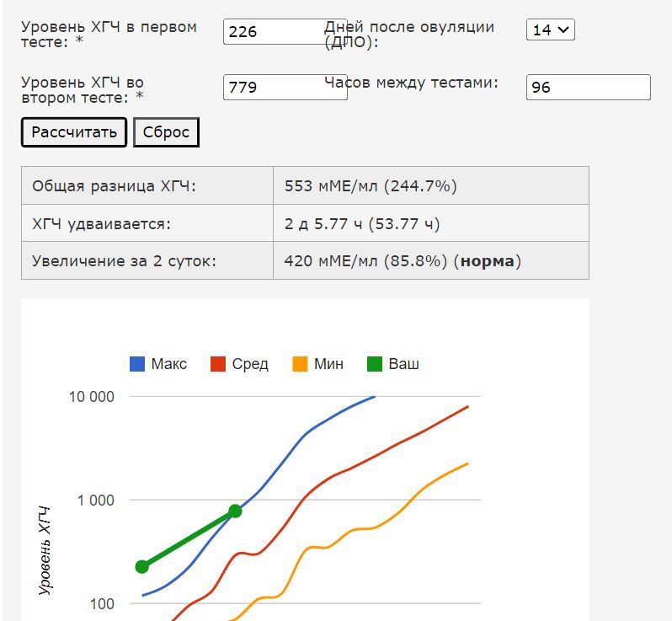Click the Дней после овуляции label

pyautogui.click(x=409, y=34)
